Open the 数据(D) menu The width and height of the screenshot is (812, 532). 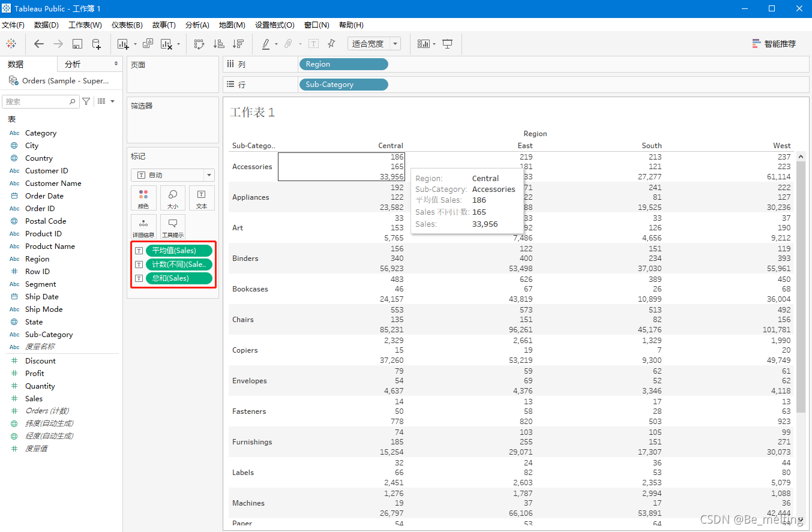click(46, 25)
